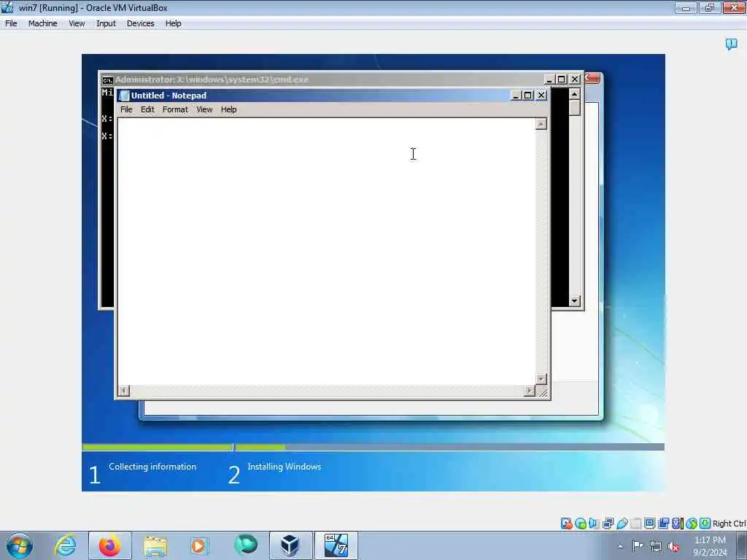Click the cmd window scrollbar up arrow
This screenshot has height=560, width=747.
(x=574, y=94)
